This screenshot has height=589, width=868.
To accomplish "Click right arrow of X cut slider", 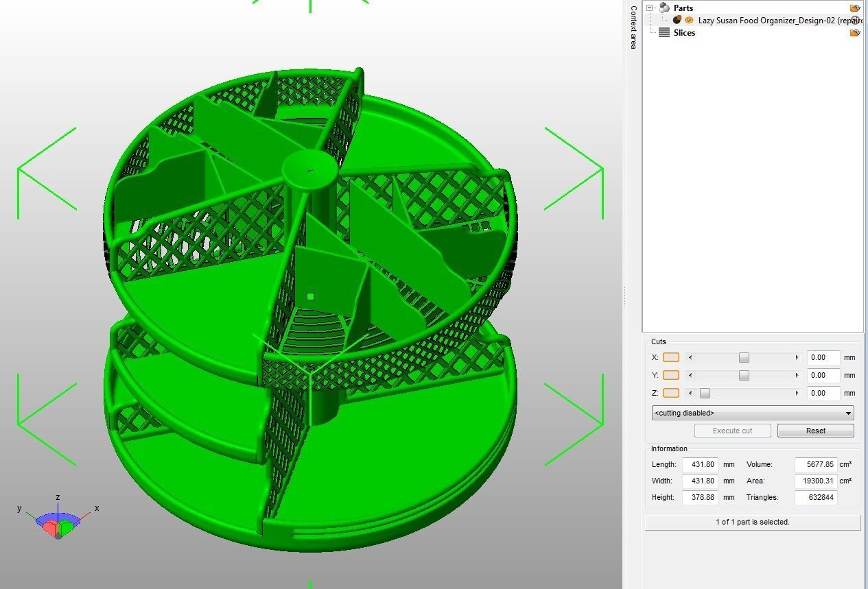I will (x=797, y=357).
